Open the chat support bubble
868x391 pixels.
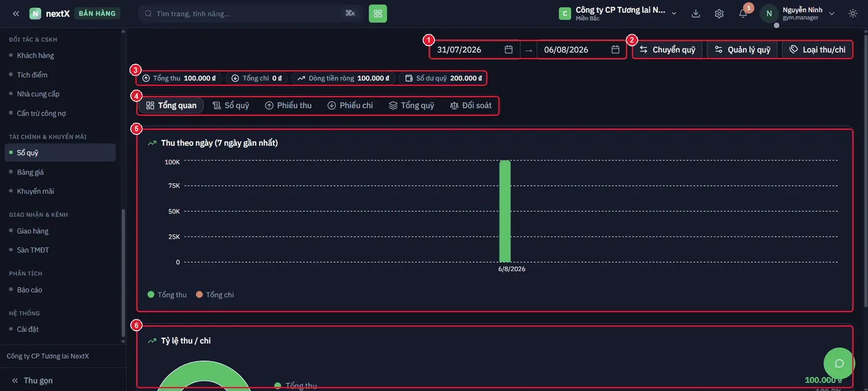point(839,363)
